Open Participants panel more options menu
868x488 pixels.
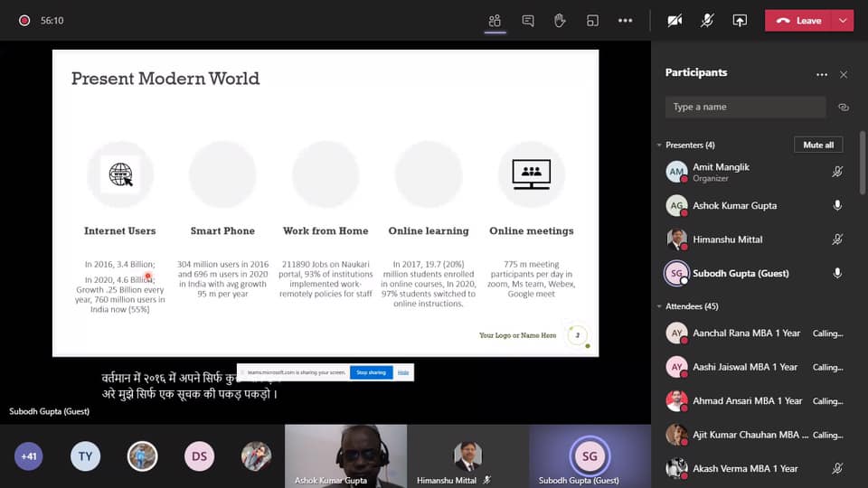[822, 75]
